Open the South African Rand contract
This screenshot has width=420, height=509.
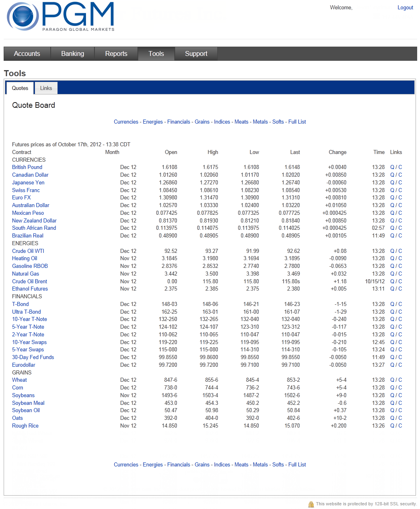[34, 228]
